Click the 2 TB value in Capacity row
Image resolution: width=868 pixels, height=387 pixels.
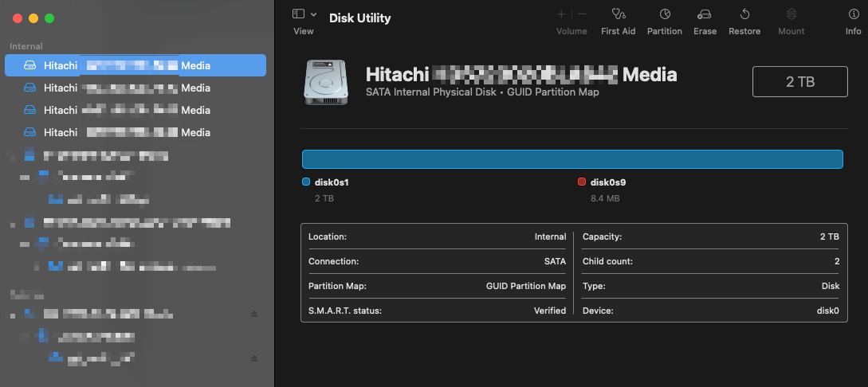(x=830, y=236)
